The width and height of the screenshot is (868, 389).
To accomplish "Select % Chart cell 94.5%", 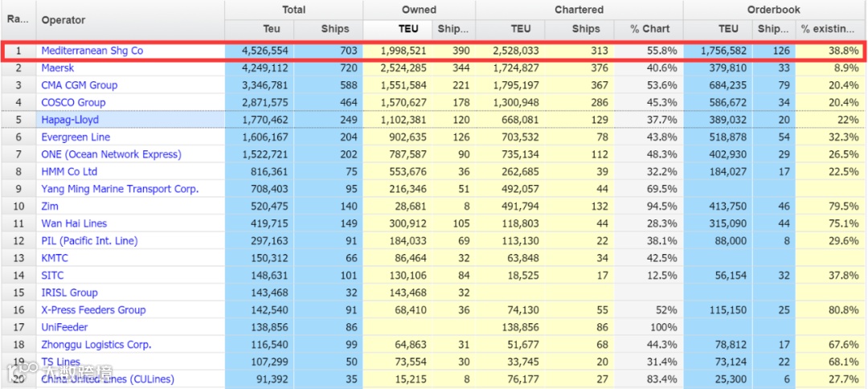I will point(649,207).
